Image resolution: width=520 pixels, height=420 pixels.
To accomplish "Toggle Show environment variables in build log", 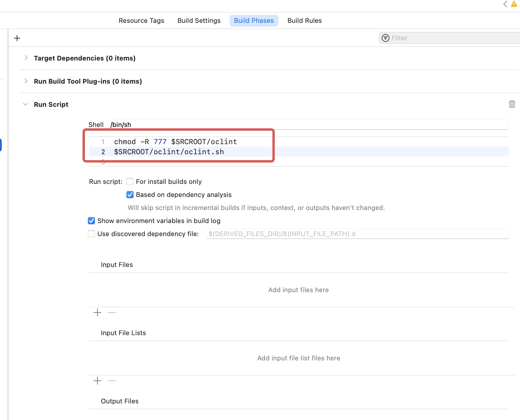I will point(91,221).
